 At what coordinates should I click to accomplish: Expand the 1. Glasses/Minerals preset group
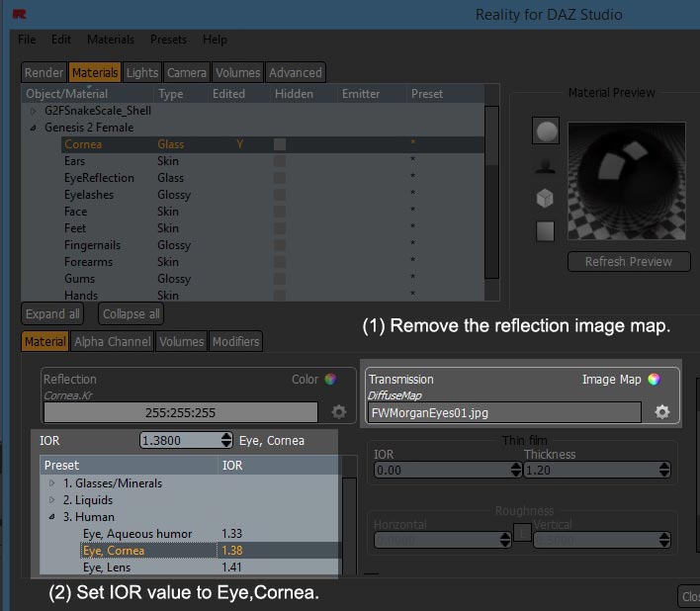tap(51, 482)
